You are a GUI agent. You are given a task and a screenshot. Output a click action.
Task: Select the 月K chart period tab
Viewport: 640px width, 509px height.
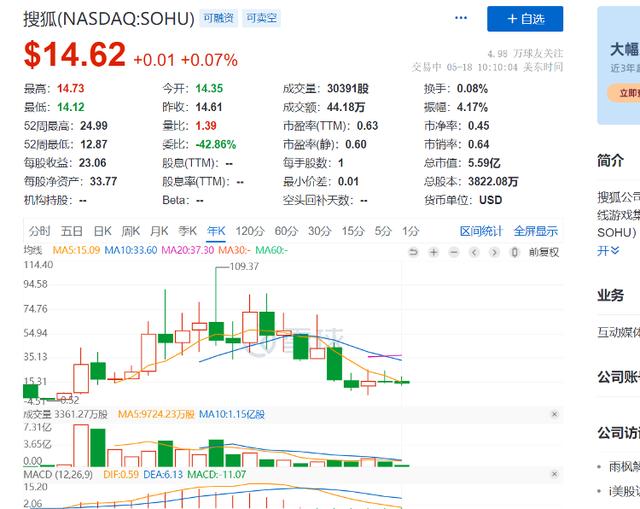point(159,231)
